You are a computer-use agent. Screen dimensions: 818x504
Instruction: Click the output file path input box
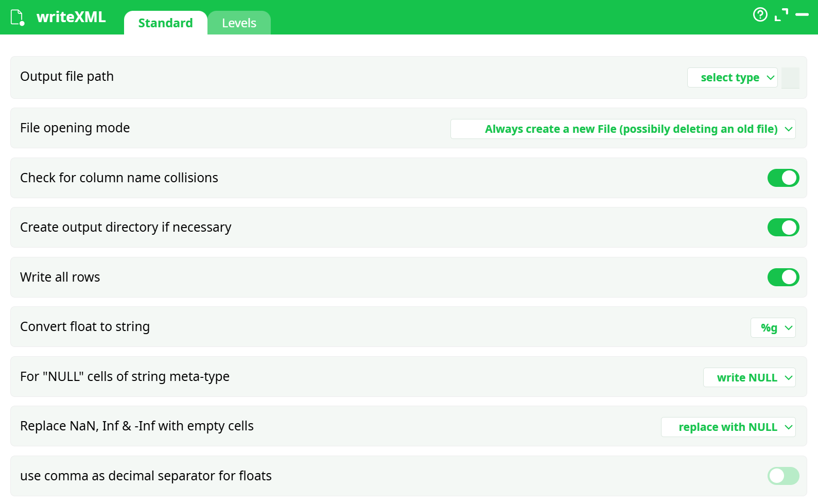click(790, 78)
